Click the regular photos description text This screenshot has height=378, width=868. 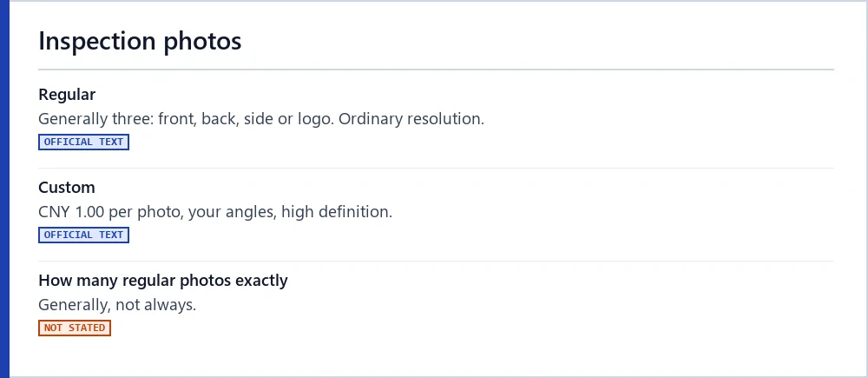point(261,119)
